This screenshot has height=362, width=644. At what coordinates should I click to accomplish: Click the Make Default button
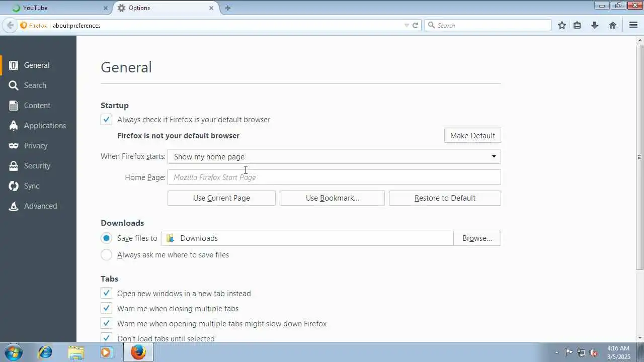click(x=472, y=136)
